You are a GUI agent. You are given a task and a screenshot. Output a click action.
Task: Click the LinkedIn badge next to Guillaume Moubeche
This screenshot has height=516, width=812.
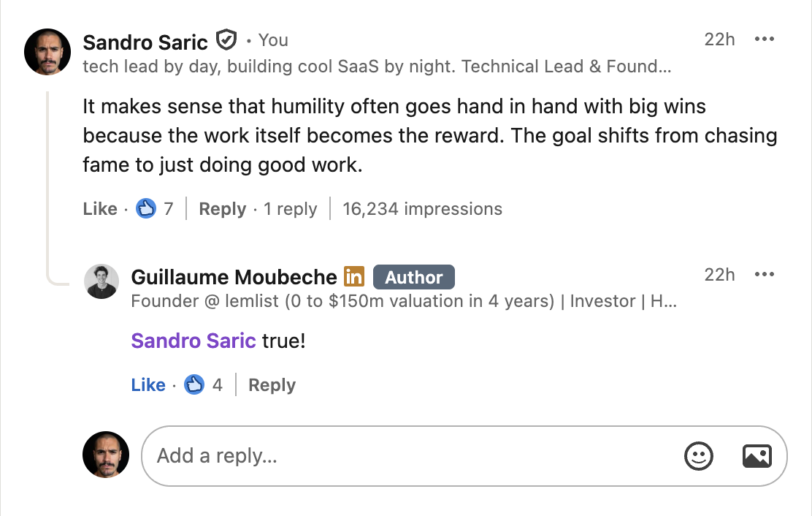click(x=354, y=277)
